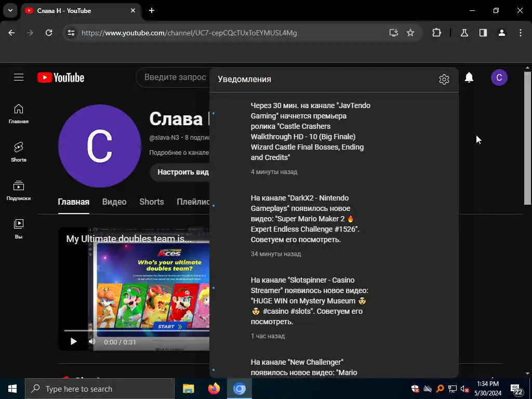Click the Windows Security tray icon

point(415,389)
